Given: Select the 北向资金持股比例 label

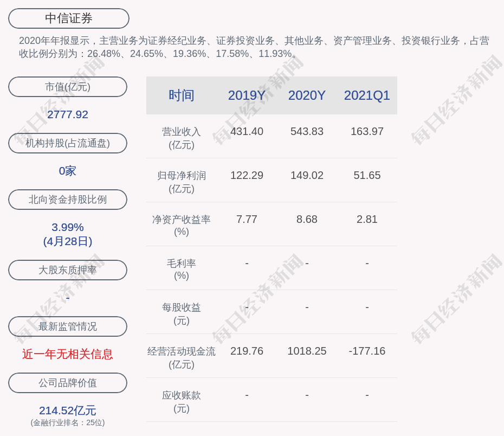Looking at the screenshot, I should [68, 199].
